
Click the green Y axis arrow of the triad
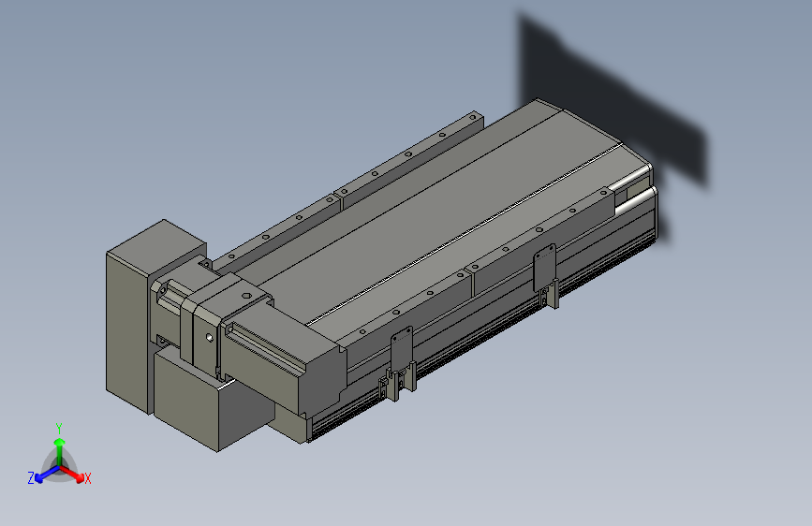click(60, 451)
